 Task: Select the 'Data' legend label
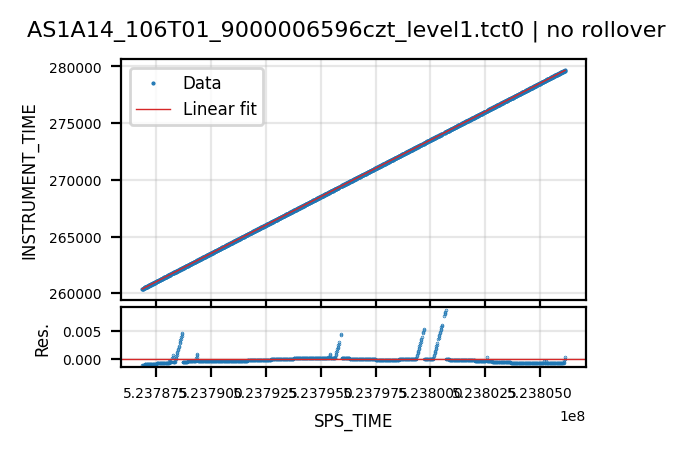[202, 83]
